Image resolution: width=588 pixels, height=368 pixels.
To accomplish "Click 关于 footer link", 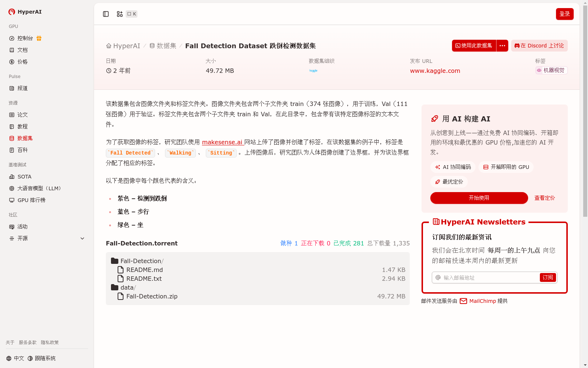I will 10,343.
